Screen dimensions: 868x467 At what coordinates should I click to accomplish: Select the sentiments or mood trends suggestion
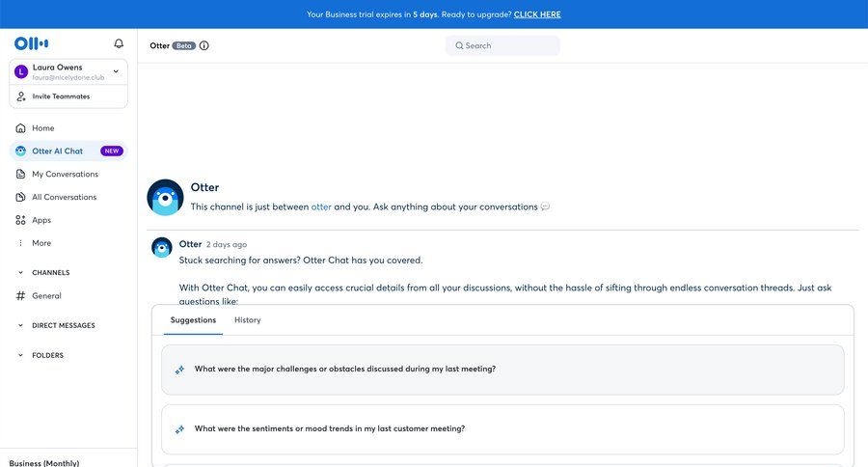click(x=502, y=429)
